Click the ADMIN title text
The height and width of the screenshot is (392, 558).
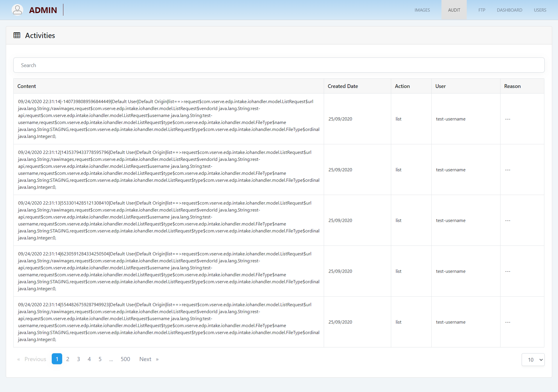click(x=43, y=10)
